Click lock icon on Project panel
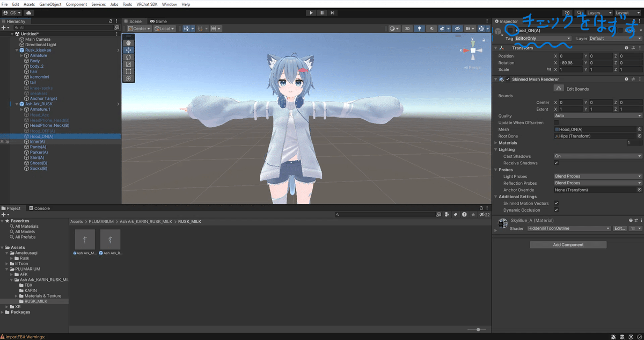Screen dimensions: 644x340 (x=481, y=208)
